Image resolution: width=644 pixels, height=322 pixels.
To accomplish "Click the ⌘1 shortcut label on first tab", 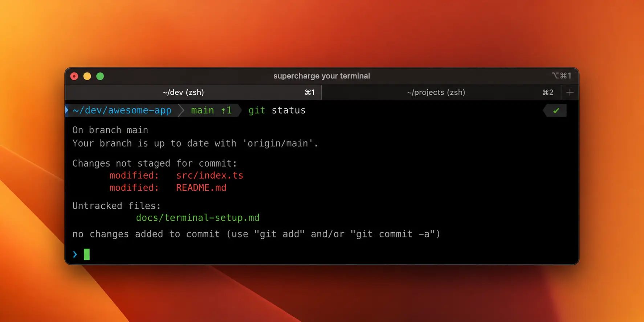I will [x=310, y=93].
